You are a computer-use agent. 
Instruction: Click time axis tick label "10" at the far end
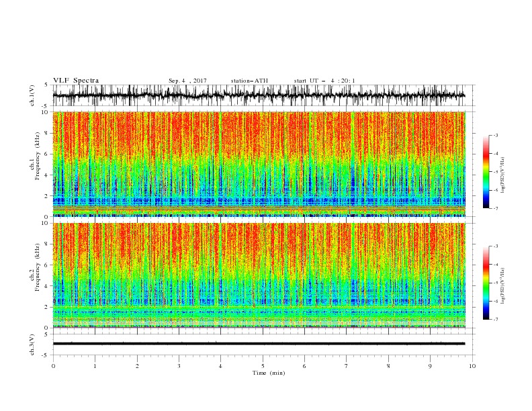point(472,366)
